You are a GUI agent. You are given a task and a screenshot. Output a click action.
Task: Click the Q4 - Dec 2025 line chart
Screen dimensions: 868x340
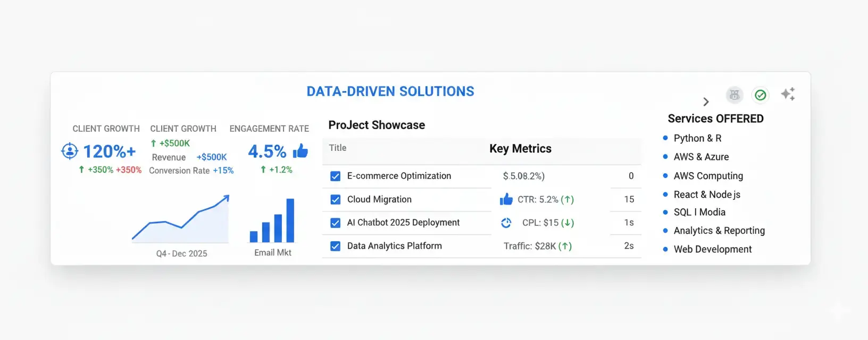(181, 219)
